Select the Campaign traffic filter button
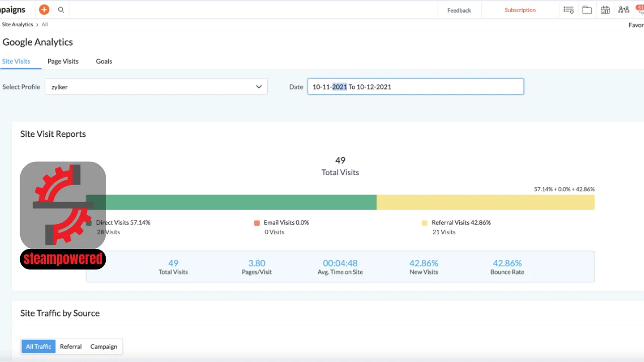The width and height of the screenshot is (644, 362). point(104,346)
